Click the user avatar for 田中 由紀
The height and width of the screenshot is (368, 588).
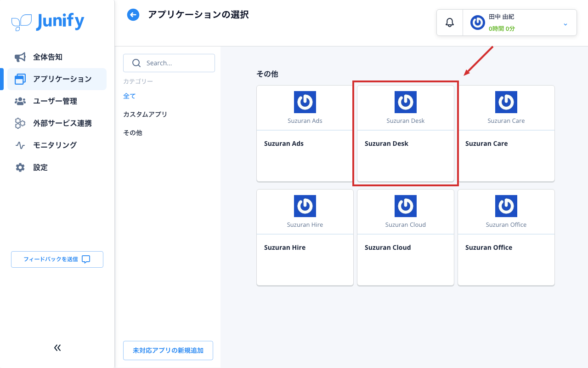point(478,23)
